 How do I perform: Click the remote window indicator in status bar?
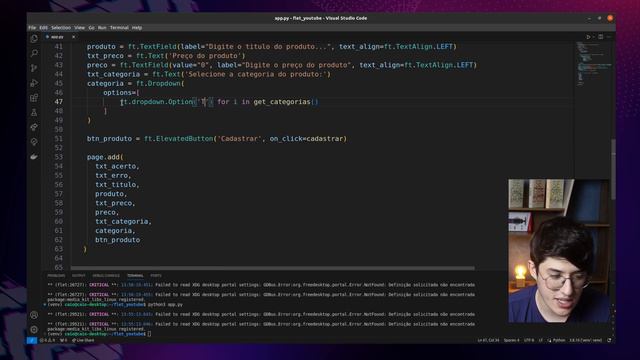32,340
